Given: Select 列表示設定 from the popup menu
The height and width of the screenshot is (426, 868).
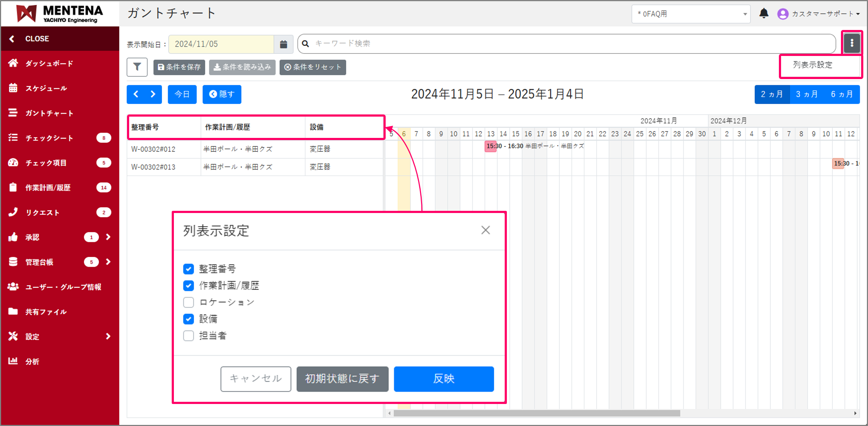Looking at the screenshot, I should pyautogui.click(x=812, y=65).
